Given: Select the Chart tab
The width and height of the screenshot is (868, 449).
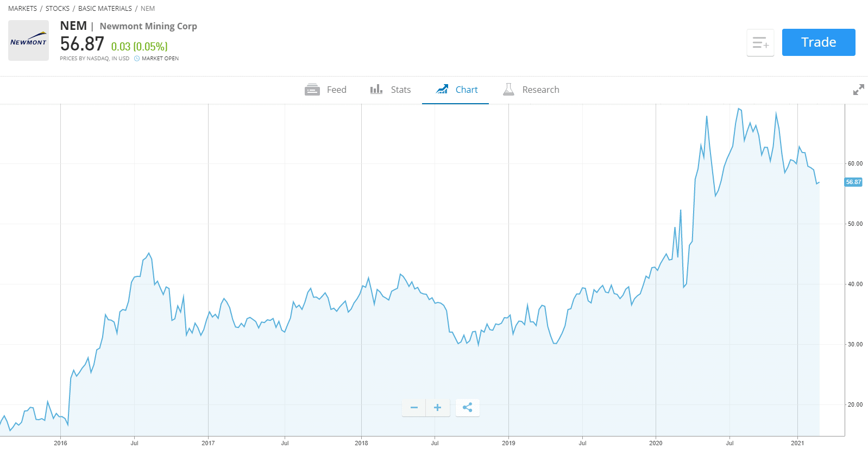Looking at the screenshot, I should [455, 90].
